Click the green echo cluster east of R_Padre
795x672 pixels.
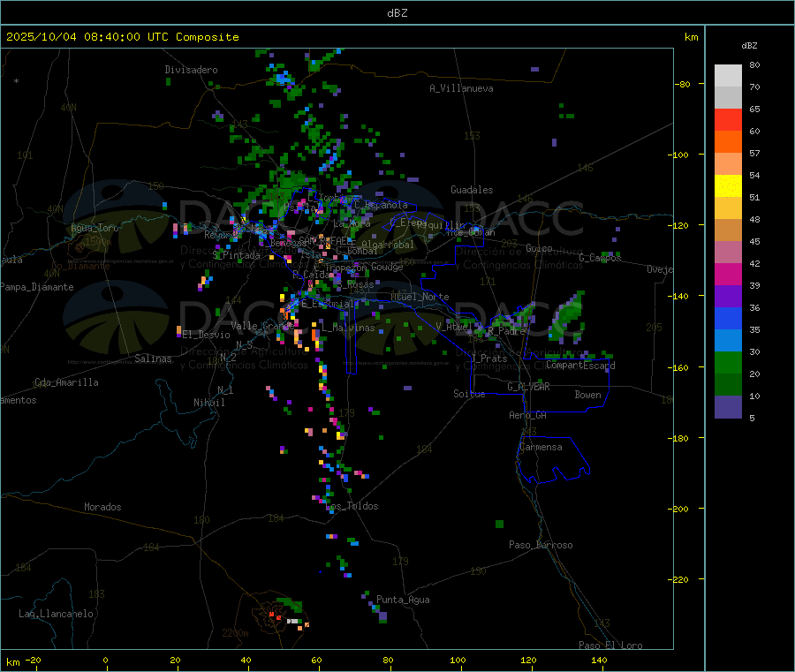568,314
